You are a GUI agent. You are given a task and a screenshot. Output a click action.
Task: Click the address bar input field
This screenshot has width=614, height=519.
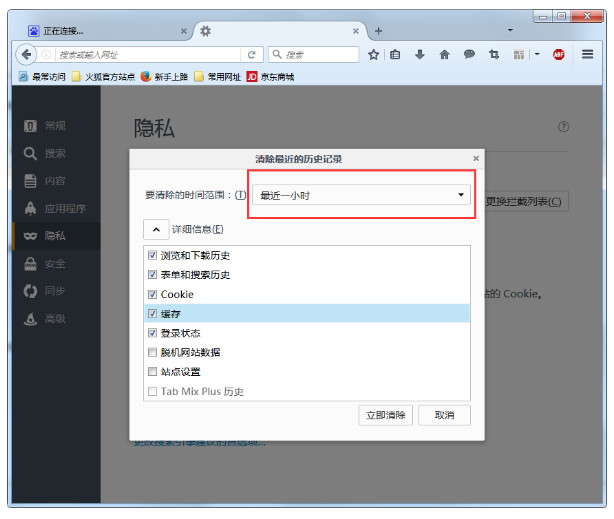tap(148, 55)
